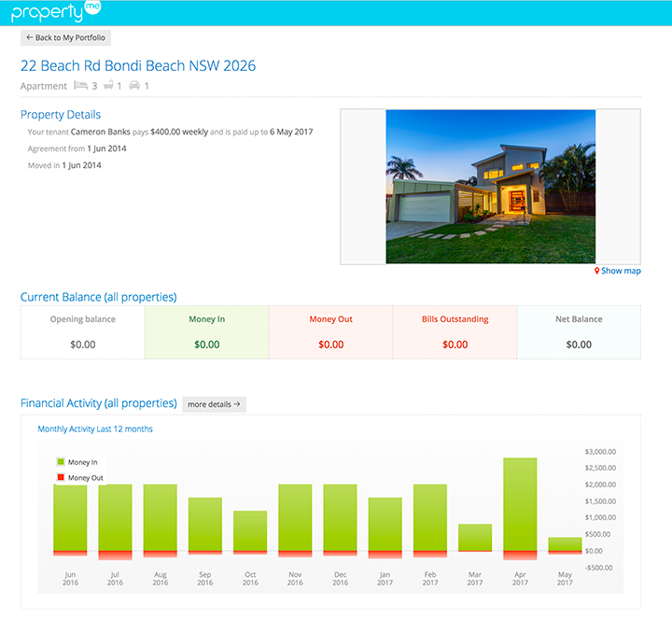Click the Nov 2016 green bar

click(295, 518)
